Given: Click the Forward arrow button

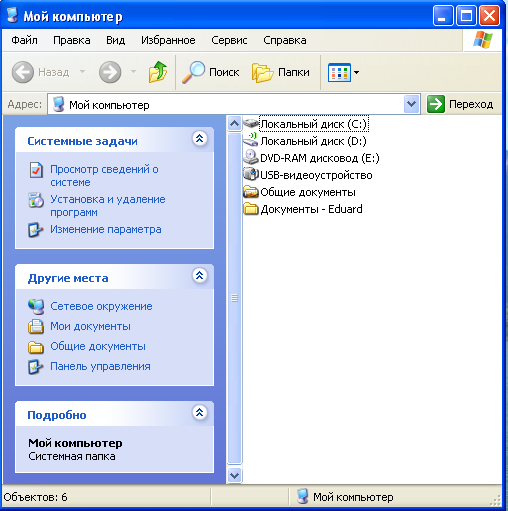Looking at the screenshot, I should (110, 72).
